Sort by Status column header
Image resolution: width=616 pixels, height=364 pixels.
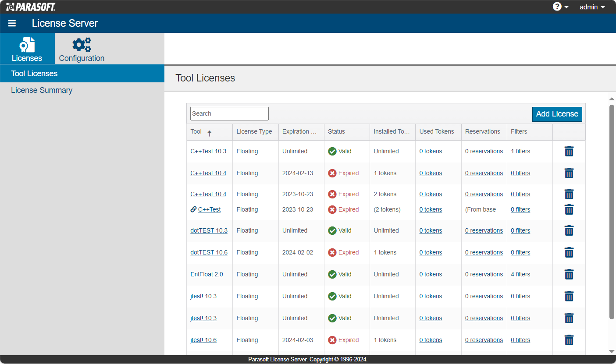(347, 132)
